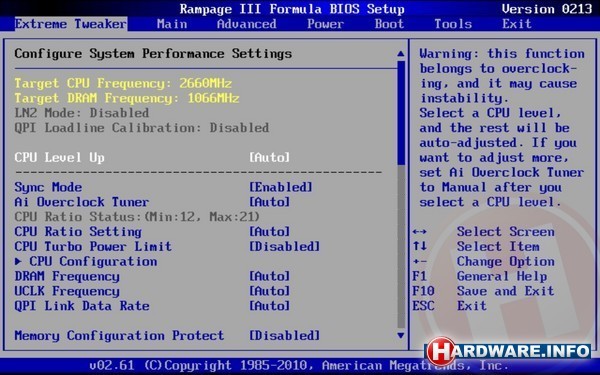This screenshot has width=600, height=375.
Task: Open the Boot tab
Action: point(389,24)
